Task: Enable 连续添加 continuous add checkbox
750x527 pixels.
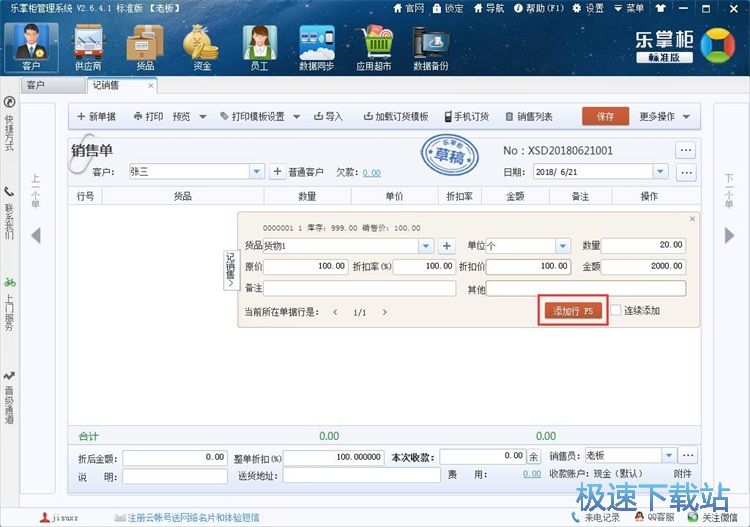Action: [x=616, y=310]
